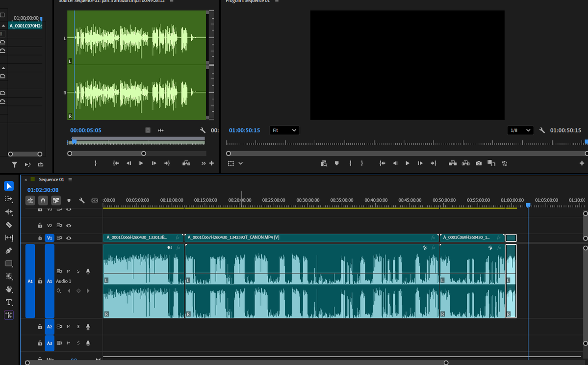Go to Out point in Source monitor
The width and height of the screenshot is (588, 365).
pos(167,163)
